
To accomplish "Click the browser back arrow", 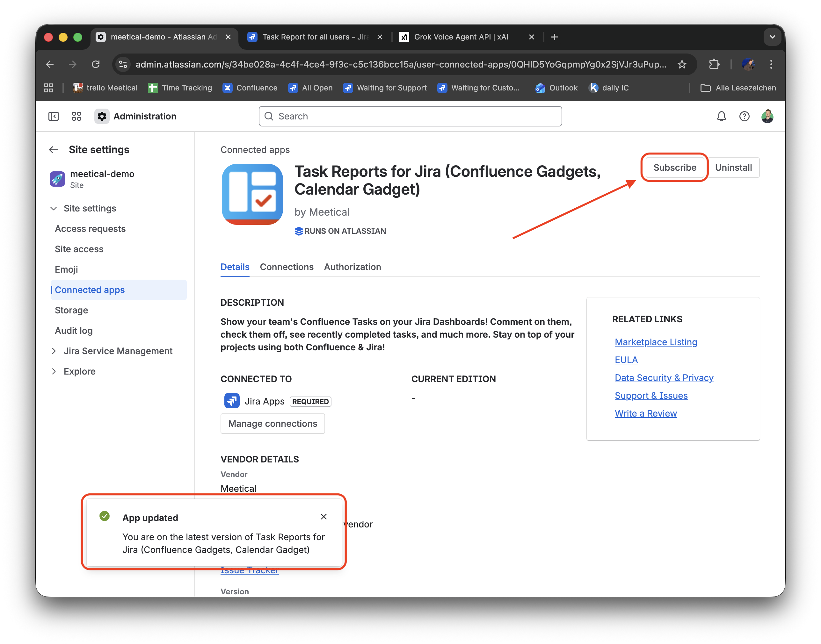I will click(49, 64).
